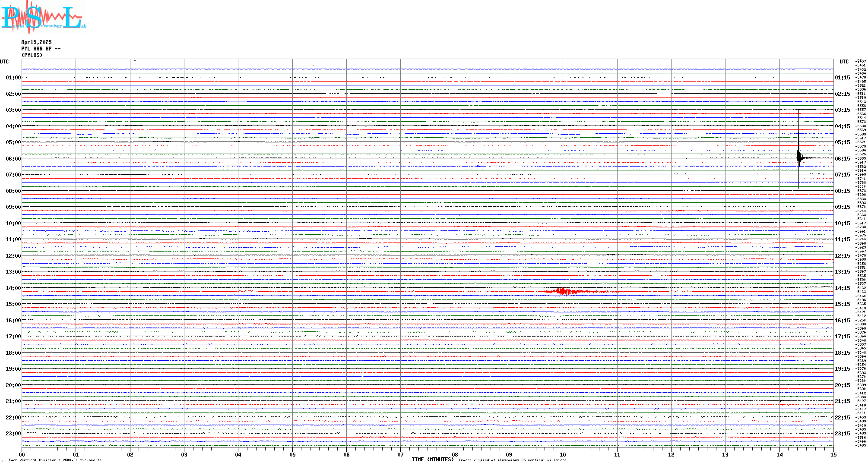Click the 15 minute mark on the bottom axis

[x=833, y=455]
